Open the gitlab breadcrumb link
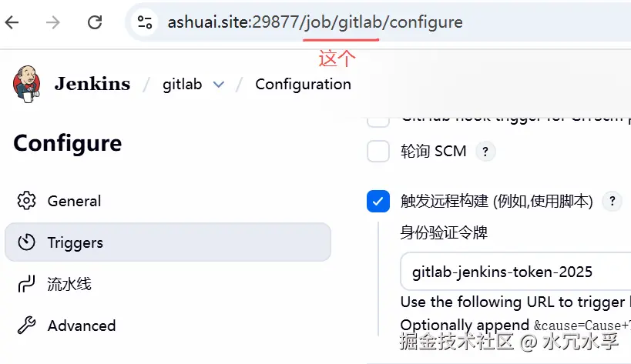The width and height of the screenshot is (631, 364). 182,85
